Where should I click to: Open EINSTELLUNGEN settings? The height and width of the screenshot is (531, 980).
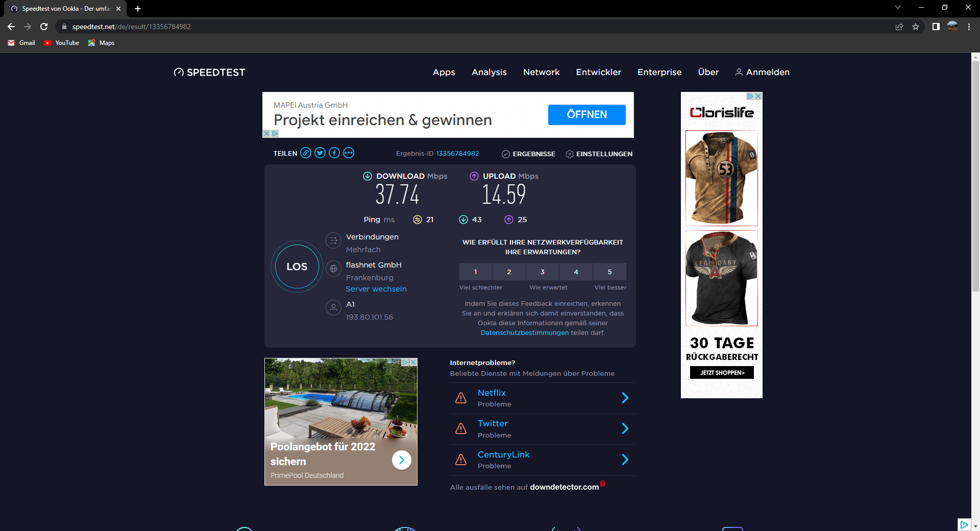599,154
